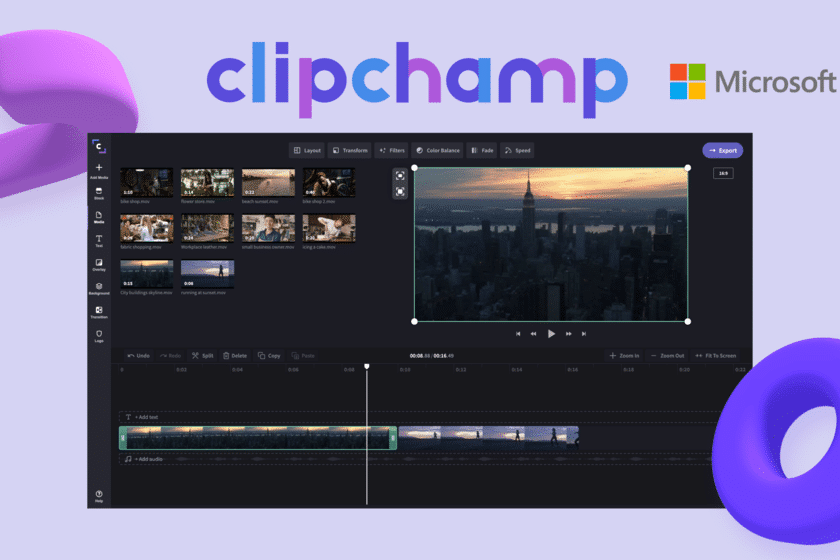
Task: Select the City buildings skyline.mov thumbnail
Action: pos(146,274)
